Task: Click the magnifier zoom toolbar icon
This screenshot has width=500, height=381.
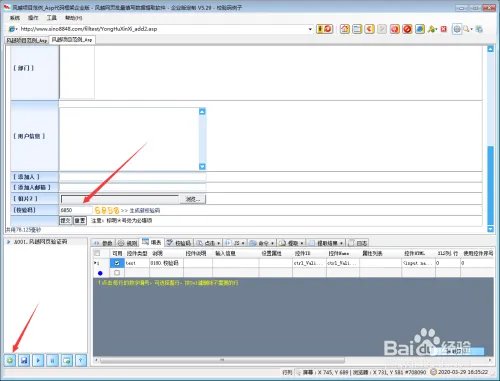Action: (467, 29)
